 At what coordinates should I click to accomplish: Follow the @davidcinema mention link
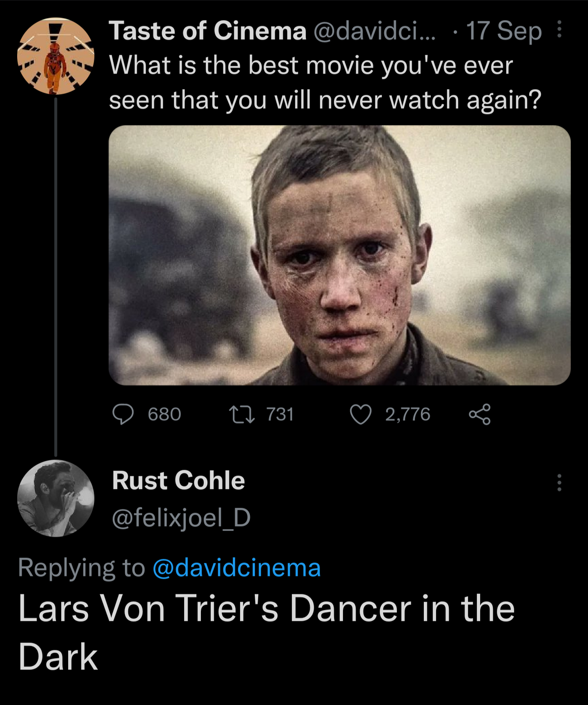click(237, 568)
